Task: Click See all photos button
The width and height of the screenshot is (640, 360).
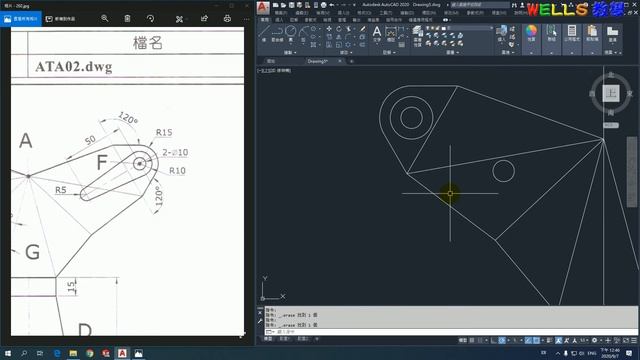Action: tap(21, 19)
